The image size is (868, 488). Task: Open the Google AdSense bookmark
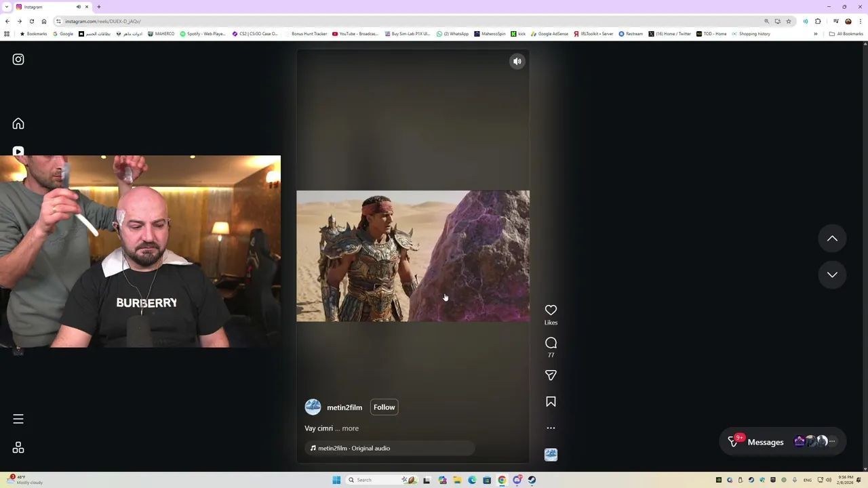[x=549, y=34]
